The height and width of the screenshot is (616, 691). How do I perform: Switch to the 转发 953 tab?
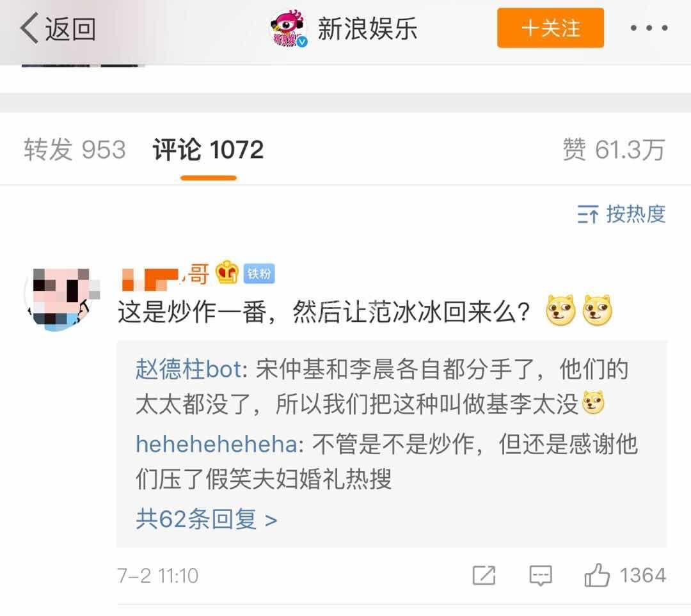75,150
